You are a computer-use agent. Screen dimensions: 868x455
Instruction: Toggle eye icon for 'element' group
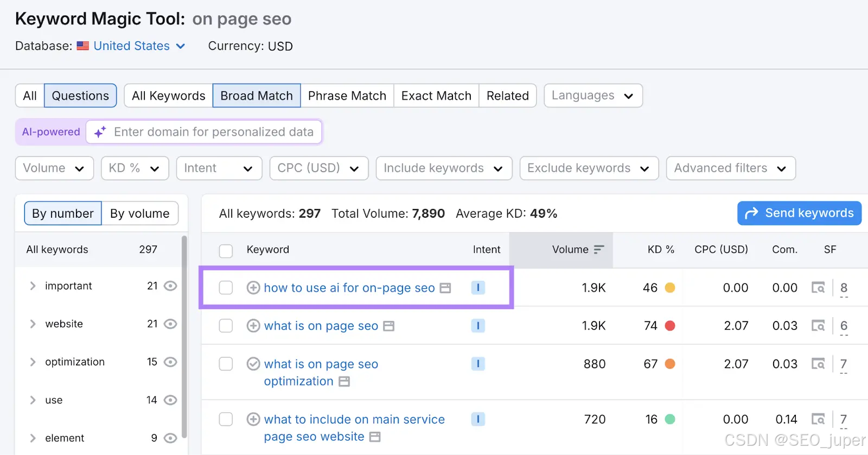[170, 438]
